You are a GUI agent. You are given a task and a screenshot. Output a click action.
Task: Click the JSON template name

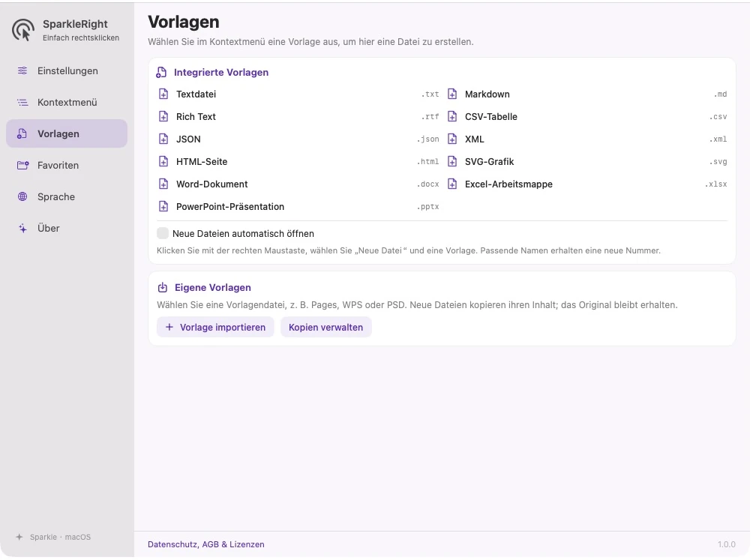click(188, 139)
